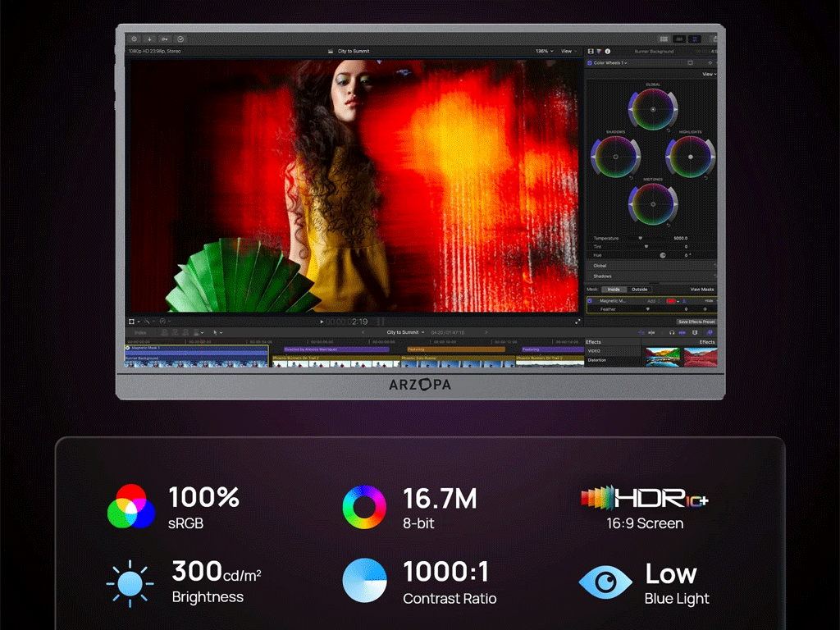
Task: Open the keyword editor key icon
Action: click(164, 39)
